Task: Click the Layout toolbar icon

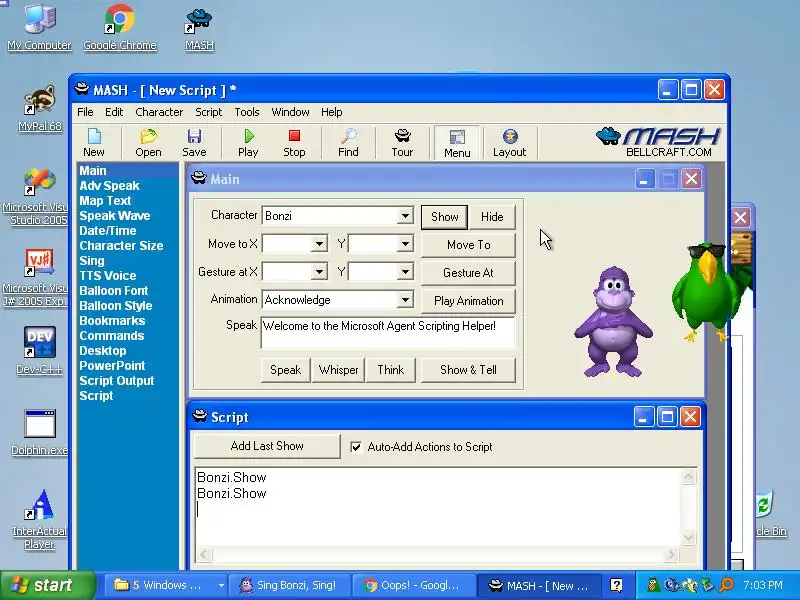Action: click(x=510, y=143)
